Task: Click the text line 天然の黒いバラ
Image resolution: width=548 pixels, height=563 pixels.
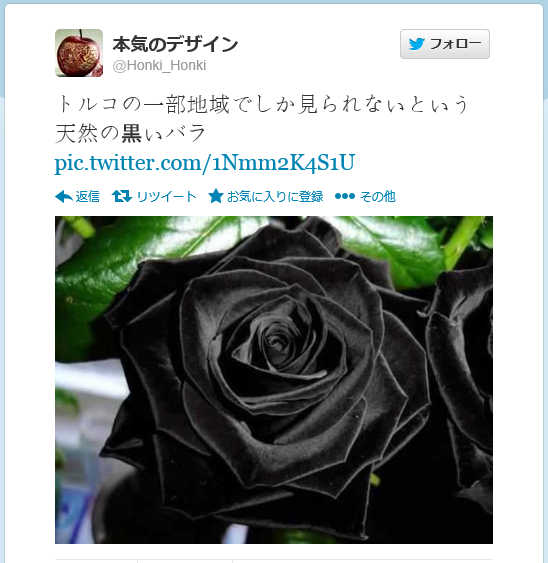Action: pyautogui.click(x=131, y=133)
